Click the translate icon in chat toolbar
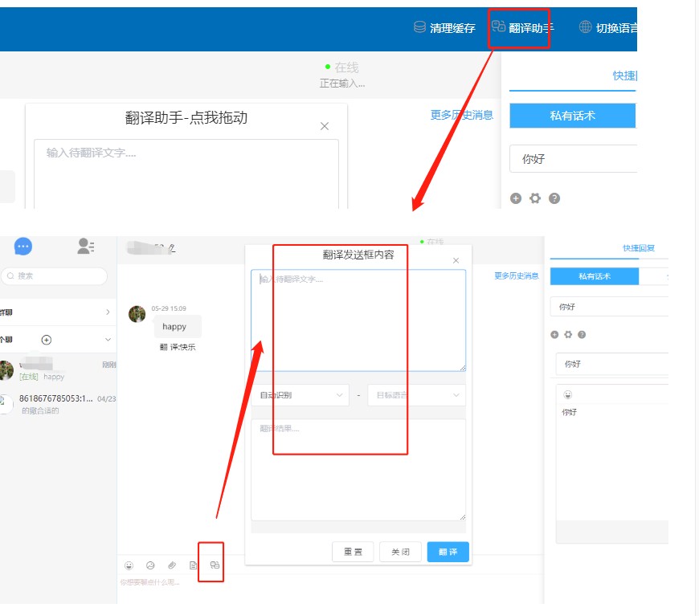 coord(215,565)
